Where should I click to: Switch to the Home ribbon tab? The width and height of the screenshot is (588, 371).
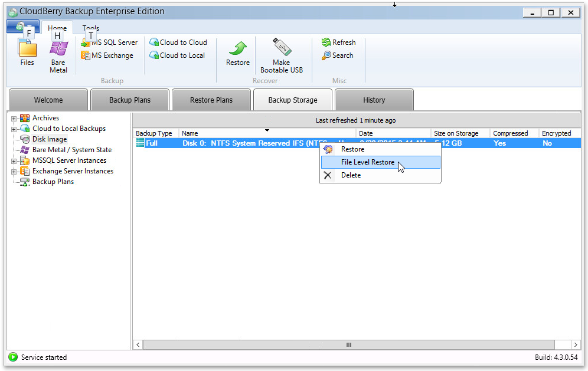pos(57,28)
